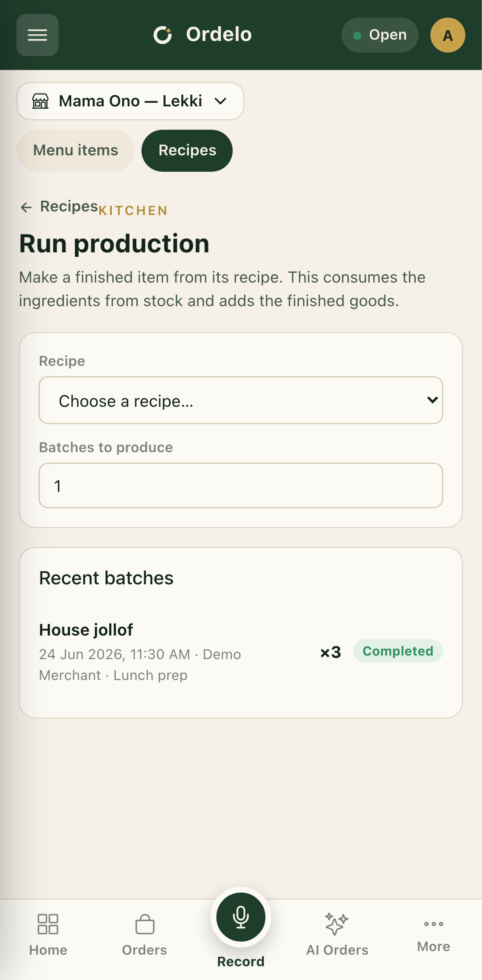Click the Completed status badge
The width and height of the screenshot is (482, 980).
(398, 651)
